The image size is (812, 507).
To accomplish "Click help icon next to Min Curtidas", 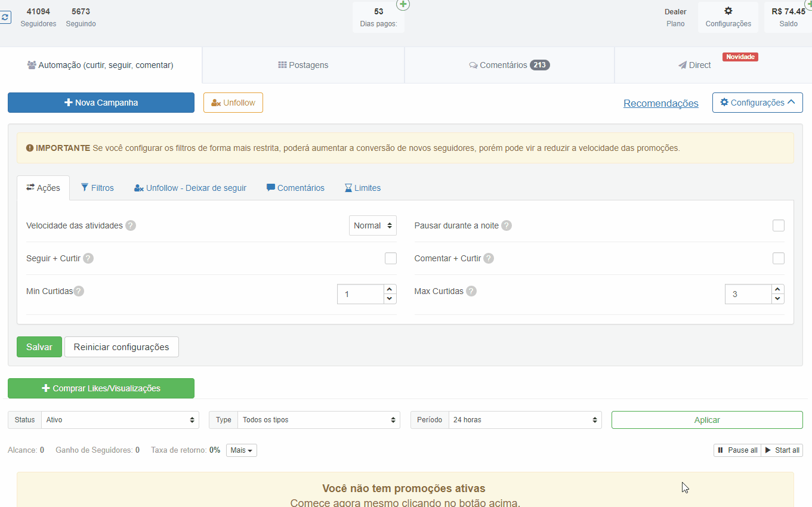I will coord(79,291).
